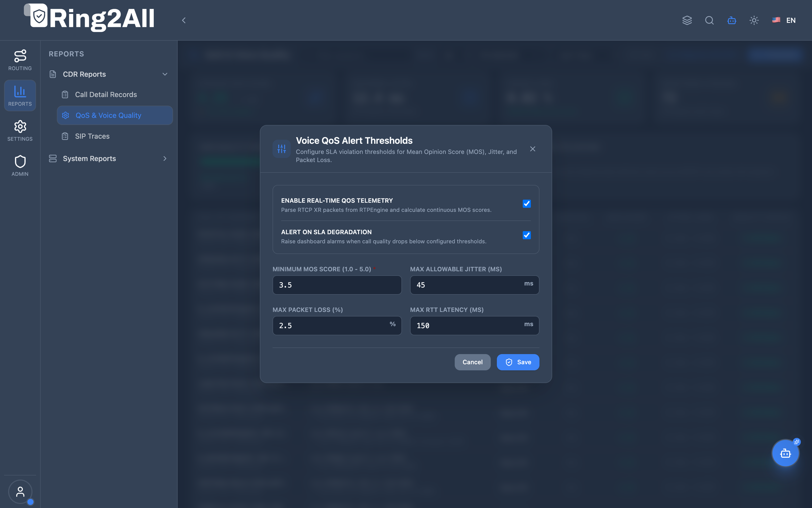Open the layers stack icon in header
Image resolution: width=812 pixels, height=508 pixels.
tap(687, 21)
